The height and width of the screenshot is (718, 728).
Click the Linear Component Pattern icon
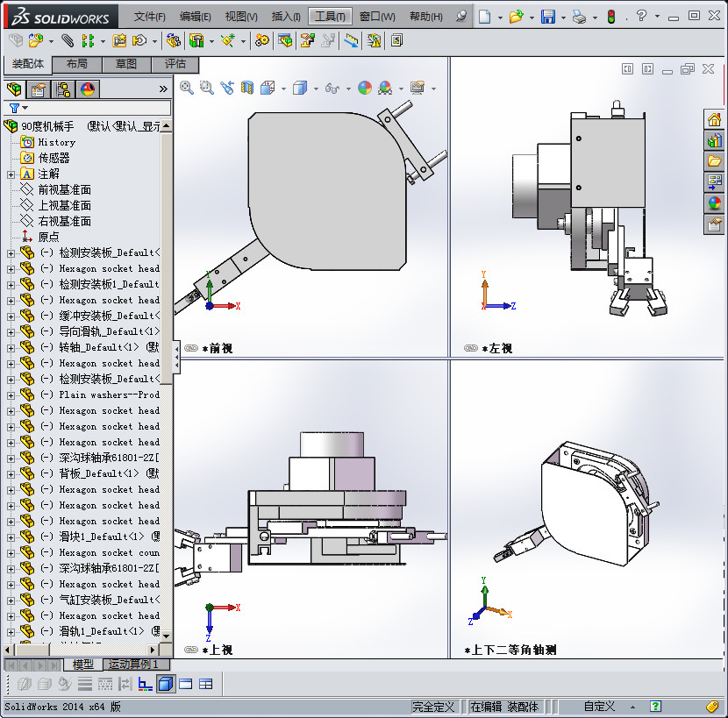(x=88, y=41)
